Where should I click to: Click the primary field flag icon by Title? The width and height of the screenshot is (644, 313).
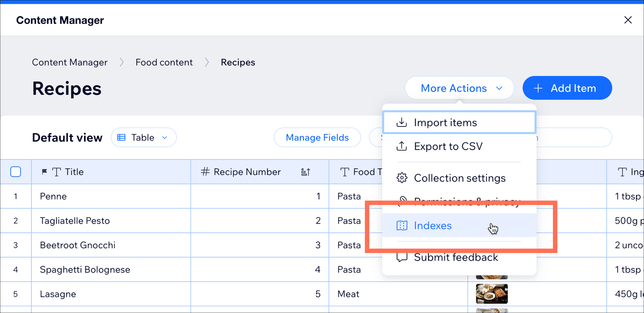coord(44,172)
